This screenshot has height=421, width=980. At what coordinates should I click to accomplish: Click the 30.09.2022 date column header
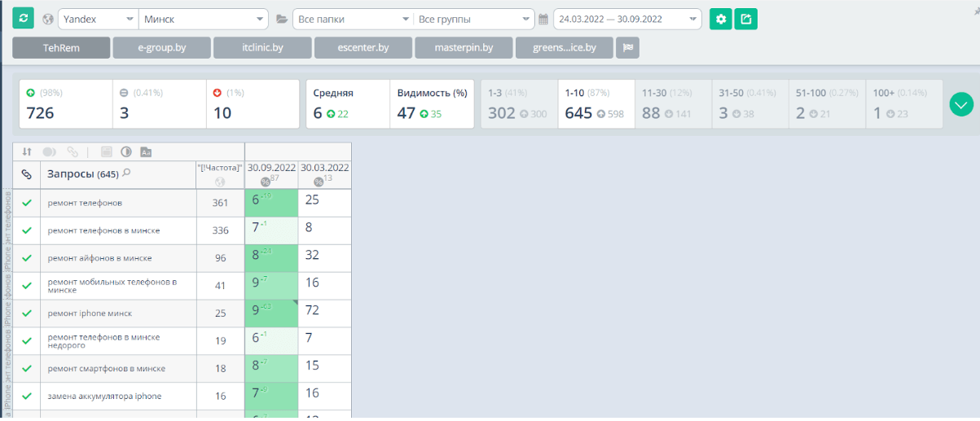click(x=271, y=174)
